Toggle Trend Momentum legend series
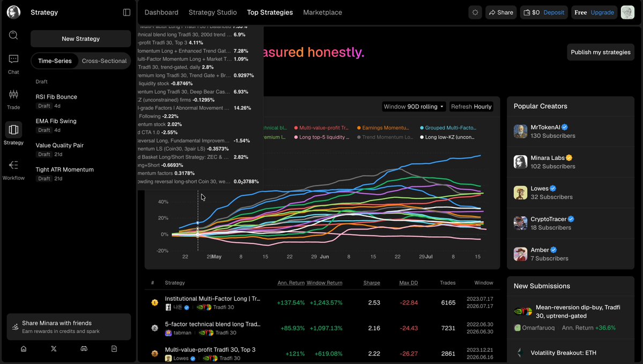Viewport: 643px width, 364px height. click(x=385, y=137)
